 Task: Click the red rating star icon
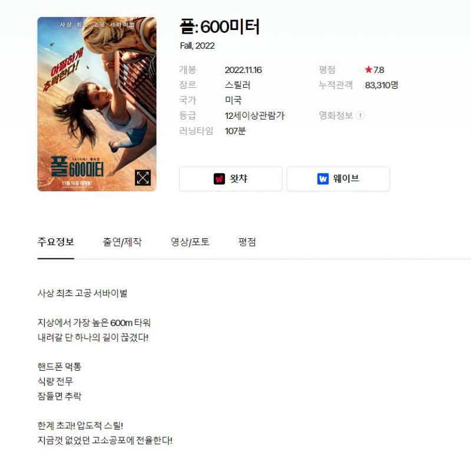(369, 69)
